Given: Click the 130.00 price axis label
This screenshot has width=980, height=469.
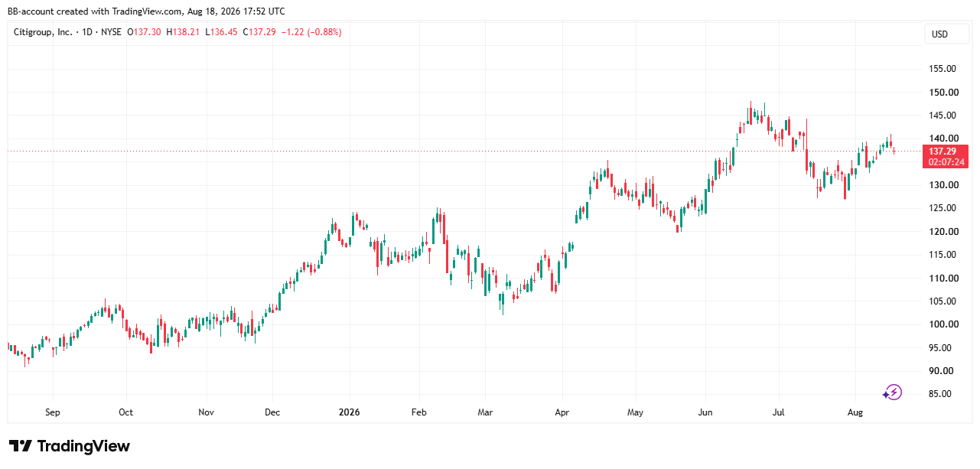Looking at the screenshot, I should pyautogui.click(x=943, y=185).
